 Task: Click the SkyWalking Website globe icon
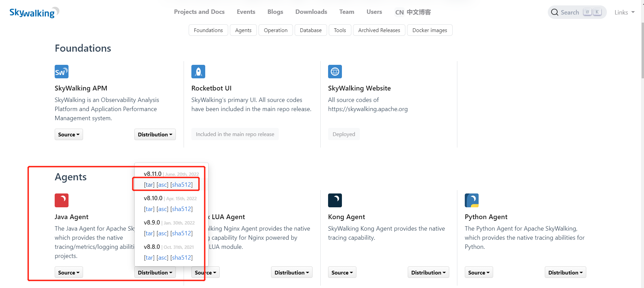pos(335,72)
